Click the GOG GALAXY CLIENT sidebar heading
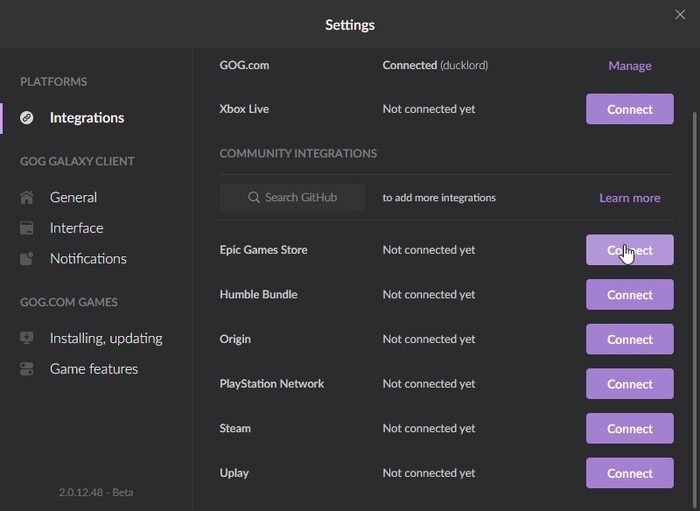Viewport: 700px width, 511px height. pos(77,161)
